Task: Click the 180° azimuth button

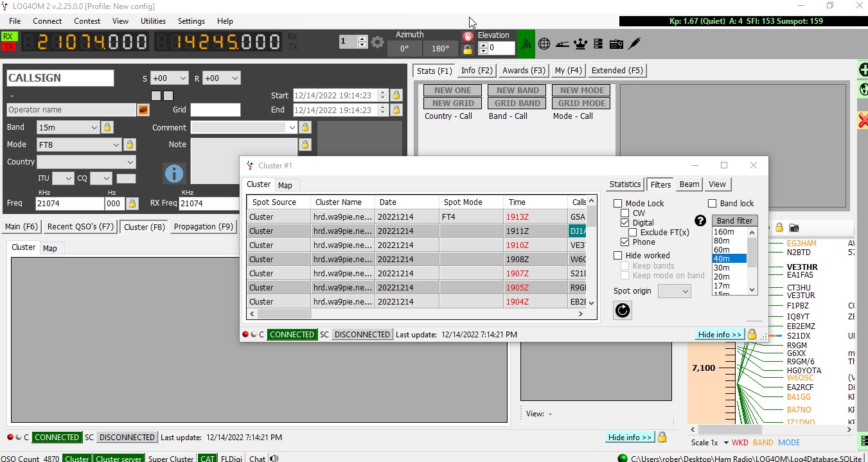Action: point(440,48)
